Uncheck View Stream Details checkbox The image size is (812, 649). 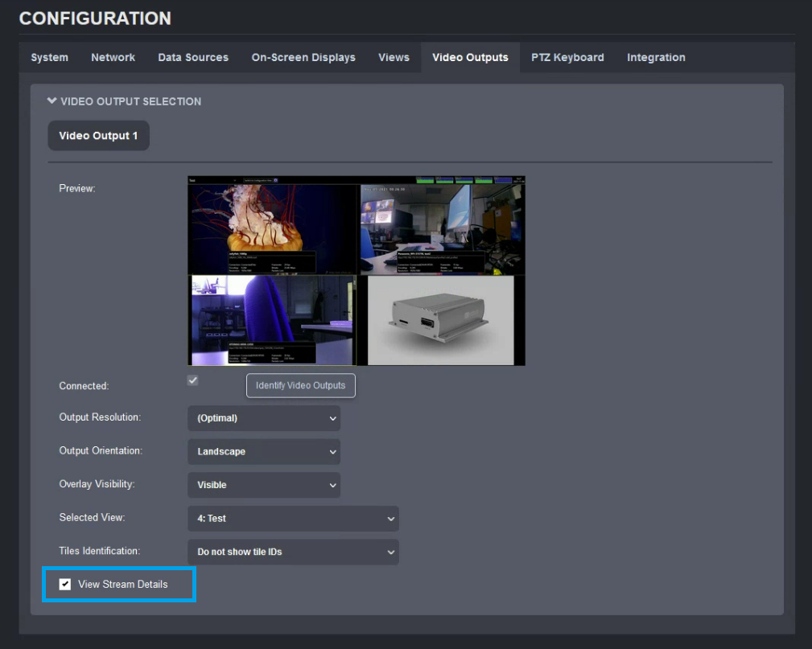pos(64,585)
